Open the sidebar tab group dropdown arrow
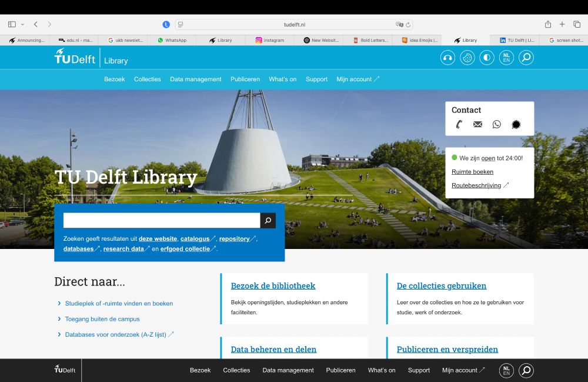Screen dimensions: 588x382 click(22, 24)
